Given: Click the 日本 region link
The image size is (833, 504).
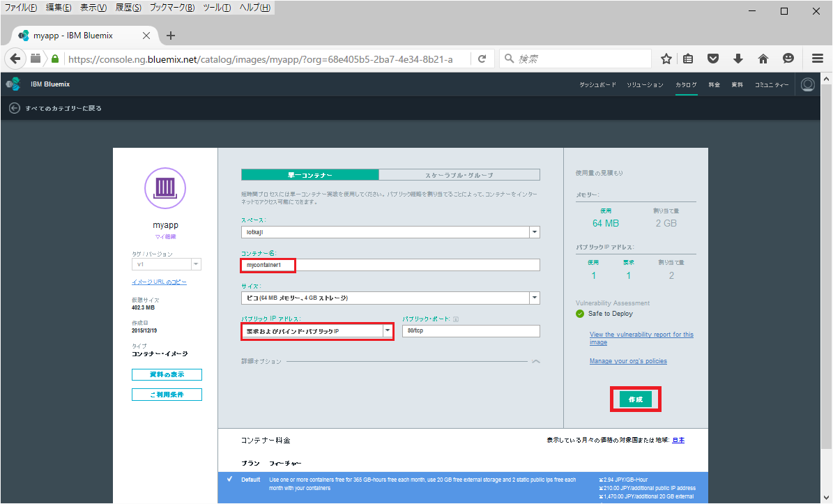Looking at the screenshot, I should click(x=678, y=441).
